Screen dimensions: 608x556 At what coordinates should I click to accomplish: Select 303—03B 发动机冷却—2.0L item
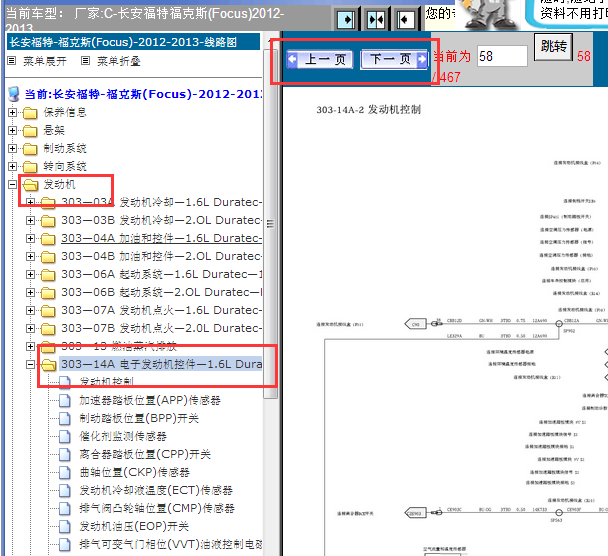tap(161, 220)
